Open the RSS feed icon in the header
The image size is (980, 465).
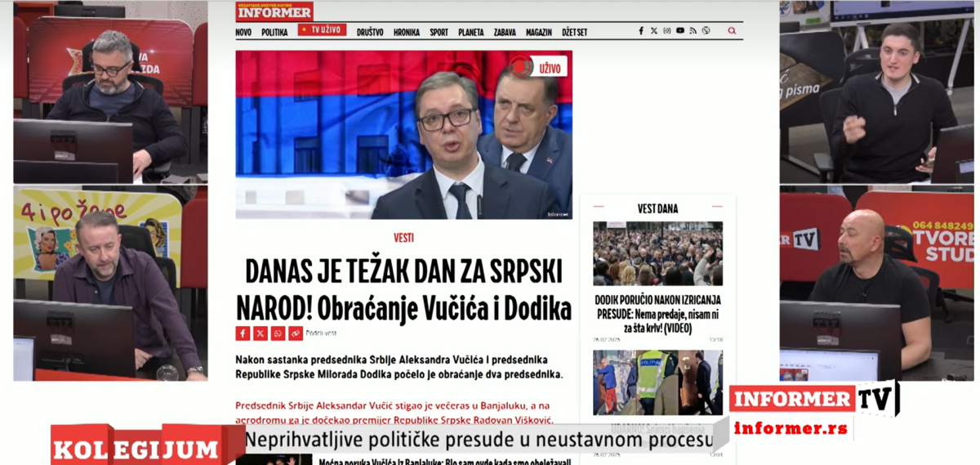coord(693,31)
